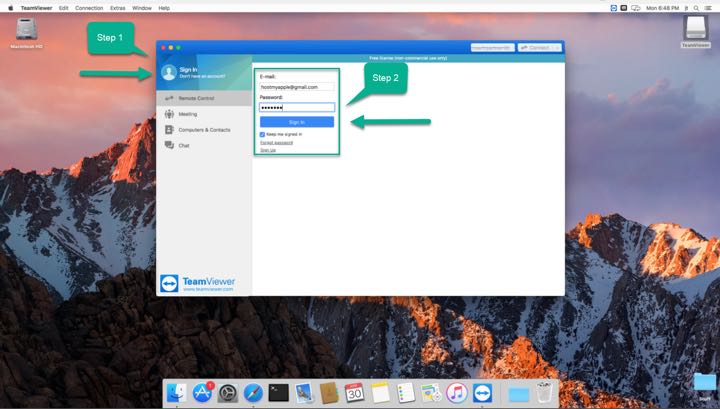Click the Password input field
This screenshot has width=720, height=409.
(x=297, y=107)
